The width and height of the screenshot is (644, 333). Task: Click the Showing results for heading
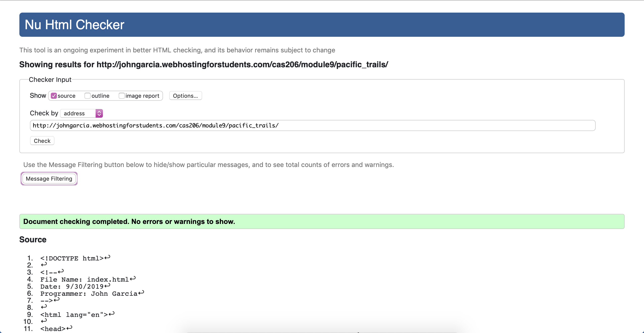click(x=204, y=64)
